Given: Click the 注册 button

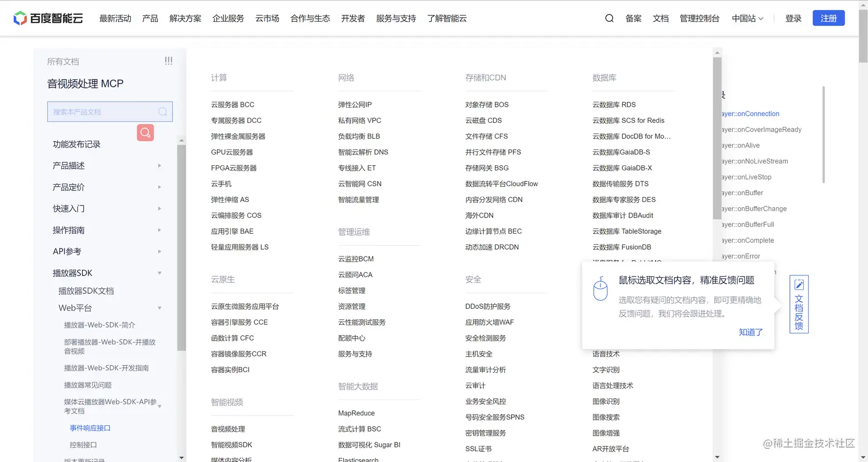Looking at the screenshot, I should tap(828, 18).
